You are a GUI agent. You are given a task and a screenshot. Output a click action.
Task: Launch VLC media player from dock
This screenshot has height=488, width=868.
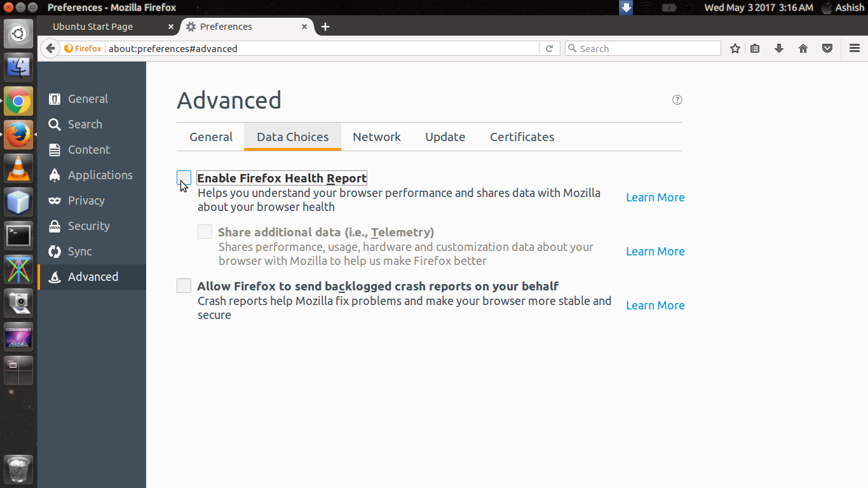click(x=18, y=168)
